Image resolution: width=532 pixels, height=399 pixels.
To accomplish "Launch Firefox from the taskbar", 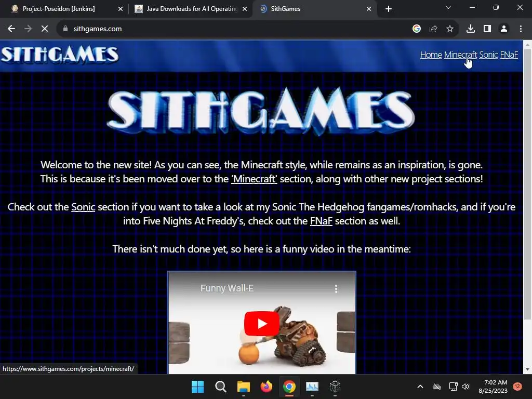I will (x=267, y=387).
